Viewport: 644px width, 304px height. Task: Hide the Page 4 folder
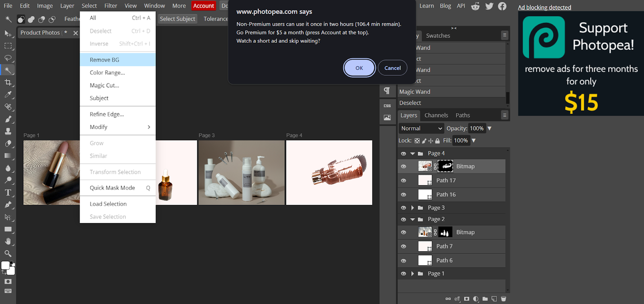click(x=404, y=154)
